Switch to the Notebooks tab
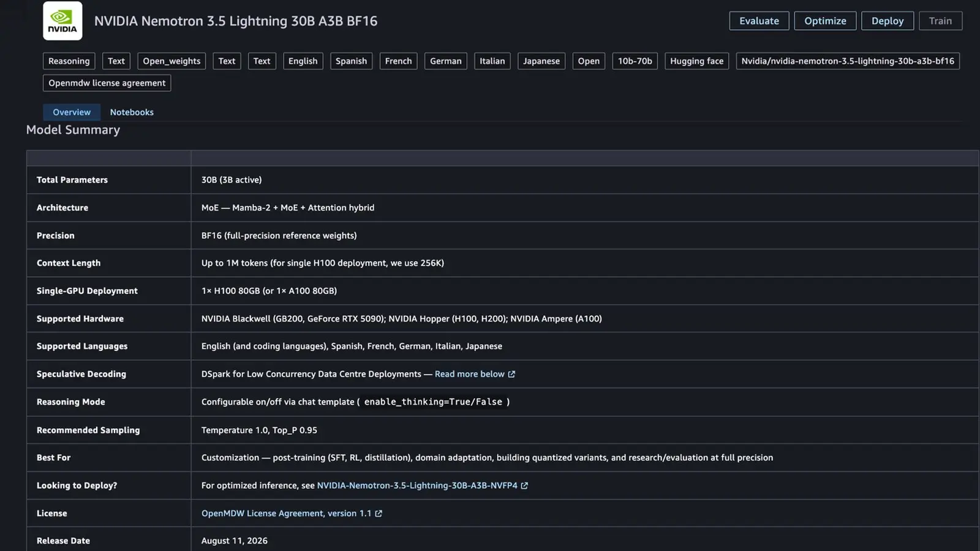The height and width of the screenshot is (551, 980). (x=132, y=112)
